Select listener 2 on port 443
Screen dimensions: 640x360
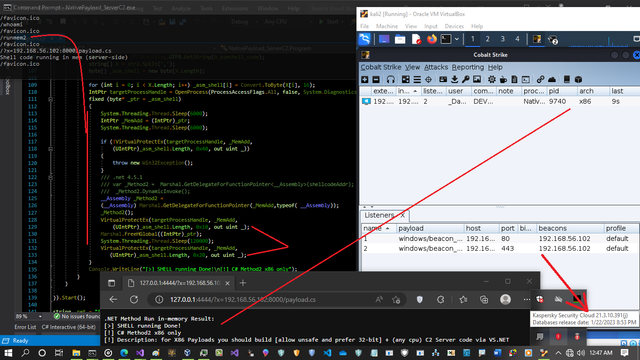pos(500,248)
